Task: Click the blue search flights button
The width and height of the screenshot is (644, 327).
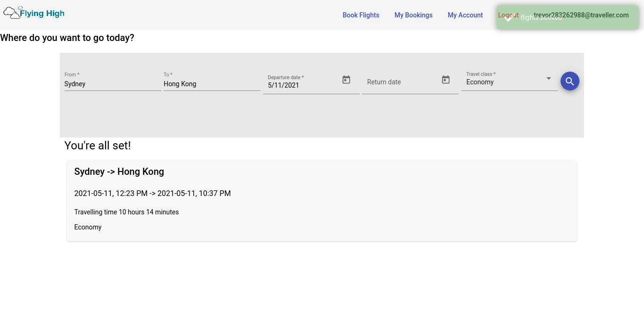Action: (x=570, y=81)
